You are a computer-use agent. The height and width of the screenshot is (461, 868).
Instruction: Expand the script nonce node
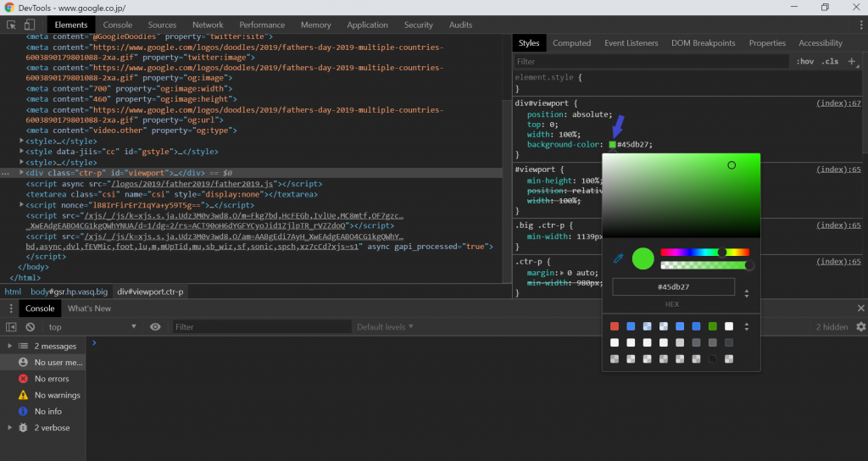(x=21, y=205)
